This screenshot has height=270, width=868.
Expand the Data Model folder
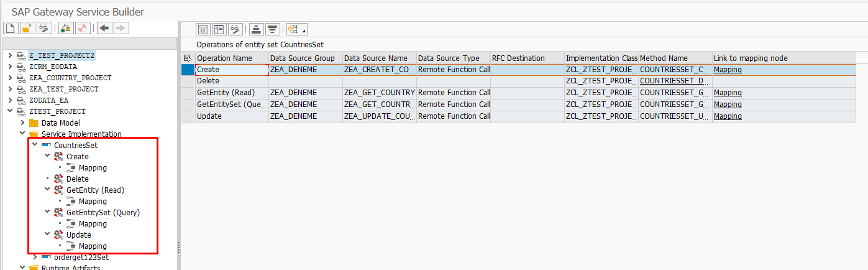pos(22,123)
